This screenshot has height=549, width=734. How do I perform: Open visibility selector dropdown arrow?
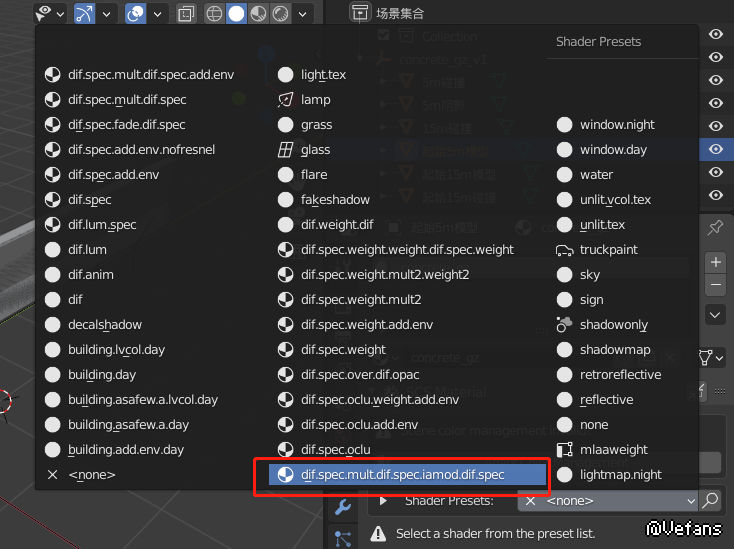point(60,14)
